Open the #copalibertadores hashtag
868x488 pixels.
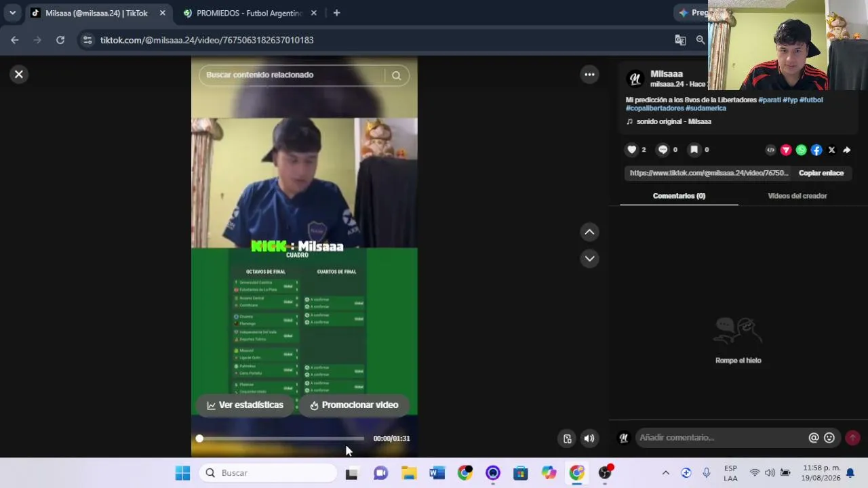[x=654, y=108]
